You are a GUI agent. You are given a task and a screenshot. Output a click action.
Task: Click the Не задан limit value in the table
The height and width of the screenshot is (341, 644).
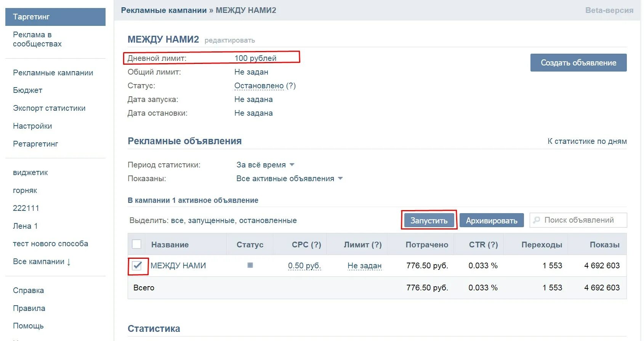(x=365, y=266)
